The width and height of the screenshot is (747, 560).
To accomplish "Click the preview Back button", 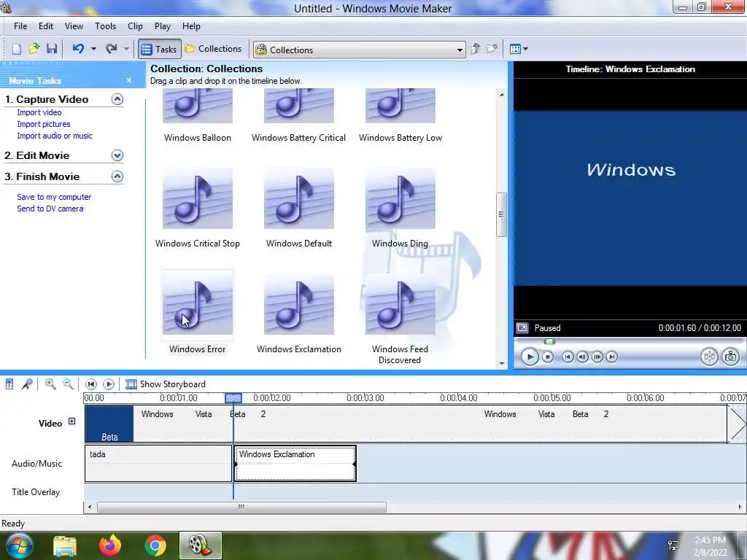I will click(568, 357).
